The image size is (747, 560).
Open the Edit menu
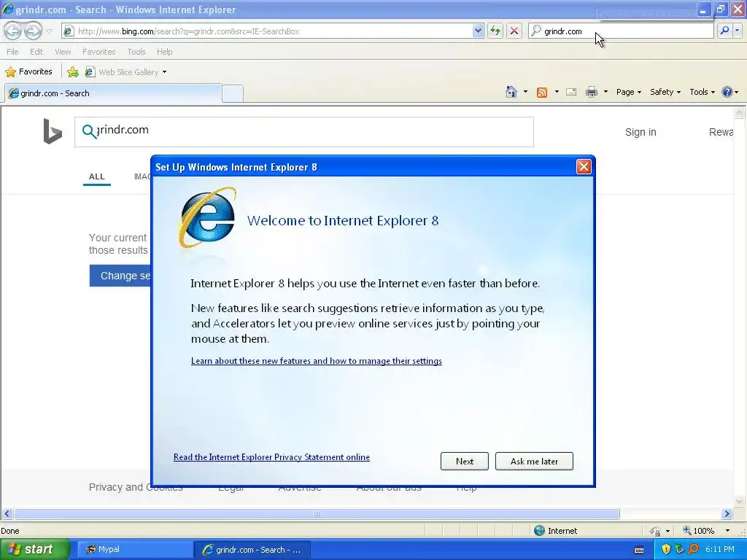tap(36, 52)
